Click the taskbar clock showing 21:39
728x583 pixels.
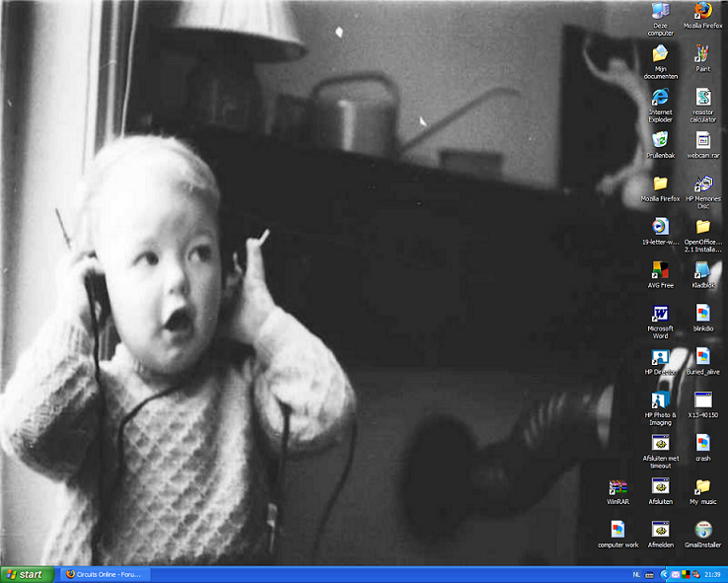pyautogui.click(x=711, y=574)
